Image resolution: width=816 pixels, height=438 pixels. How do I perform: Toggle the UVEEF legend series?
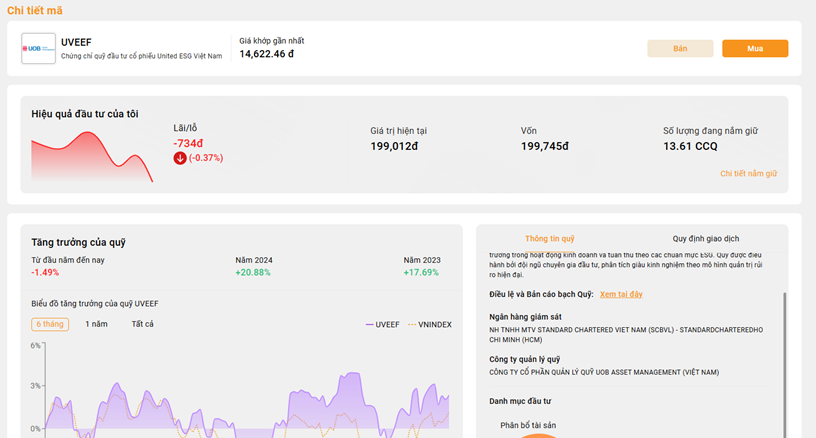[x=382, y=325]
